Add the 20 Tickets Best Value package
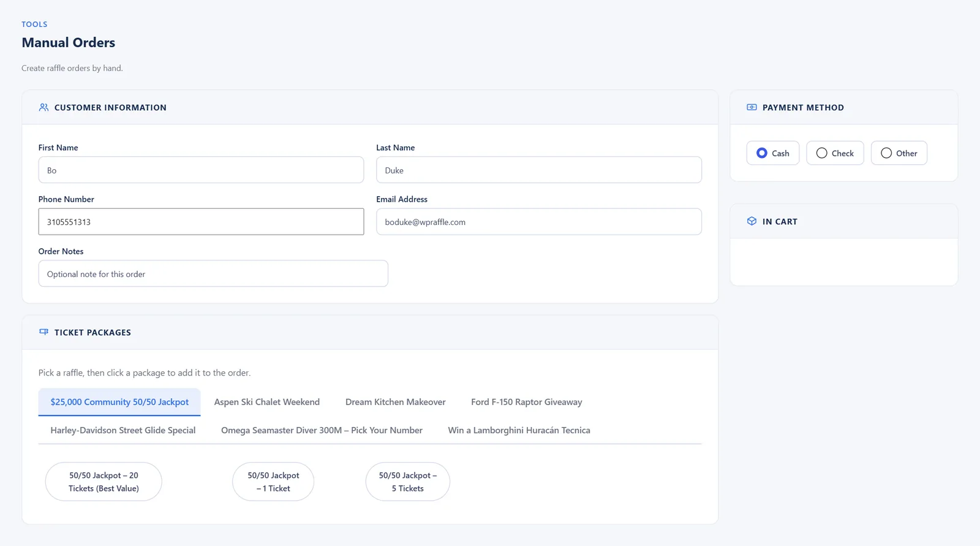The width and height of the screenshot is (980, 546). [104, 482]
